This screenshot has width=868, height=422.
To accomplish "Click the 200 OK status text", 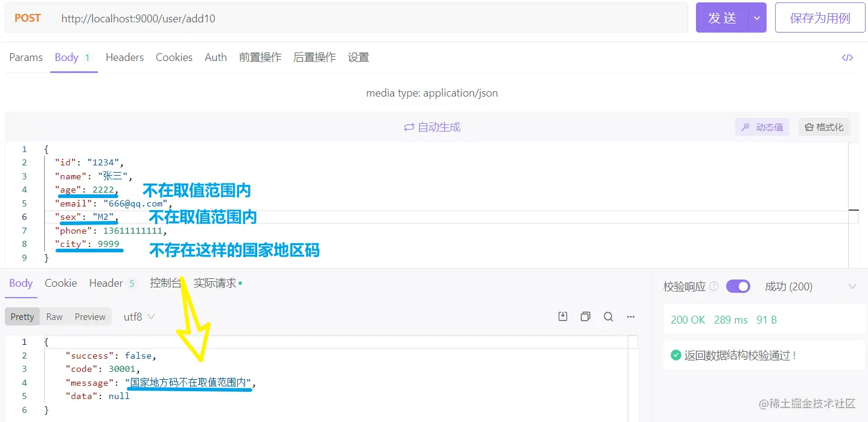I will pyautogui.click(x=688, y=320).
